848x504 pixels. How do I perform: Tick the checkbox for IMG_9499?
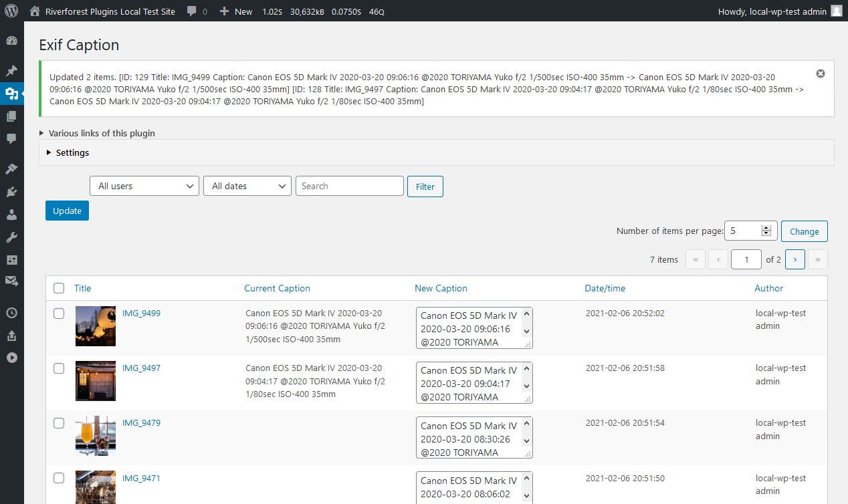[59, 313]
